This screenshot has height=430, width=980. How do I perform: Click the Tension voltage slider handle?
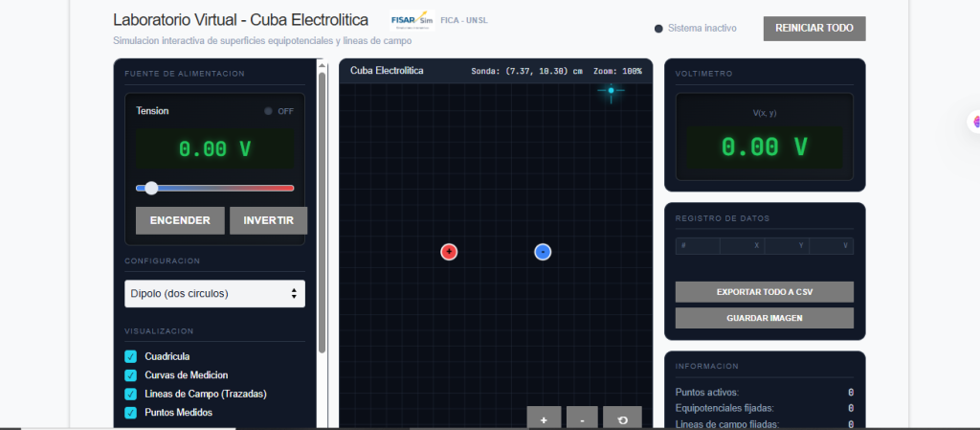pyautogui.click(x=151, y=188)
